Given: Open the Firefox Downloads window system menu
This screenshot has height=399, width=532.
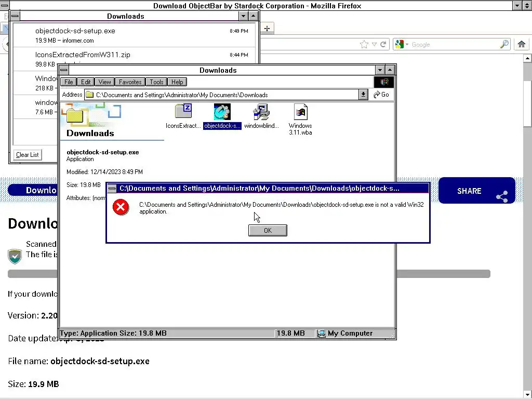Looking at the screenshot, I should click(x=15, y=16).
